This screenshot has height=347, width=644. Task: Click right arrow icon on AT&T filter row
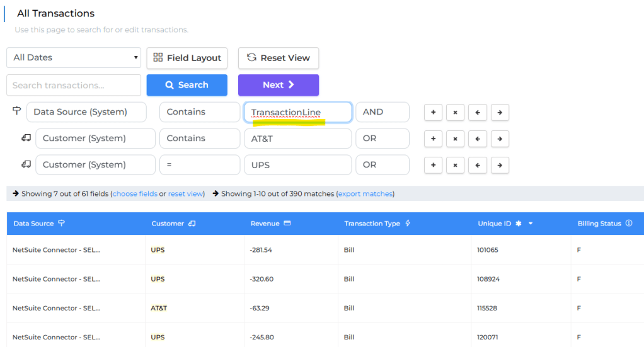coord(500,139)
